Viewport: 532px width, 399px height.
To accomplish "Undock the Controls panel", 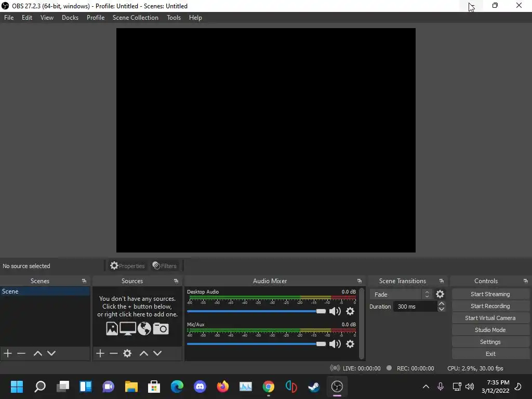I will coord(526,281).
